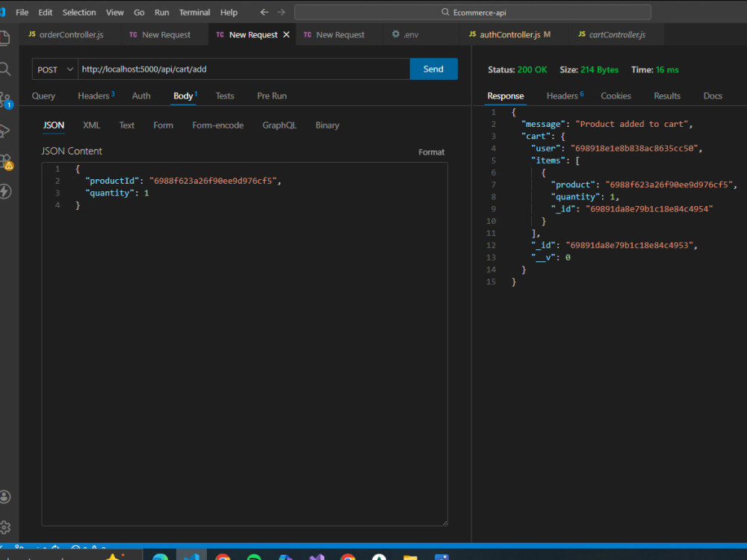Viewport: 747px width, 560px height.
Task: Open the Ecommerce-api command center search box
Action: tap(473, 13)
